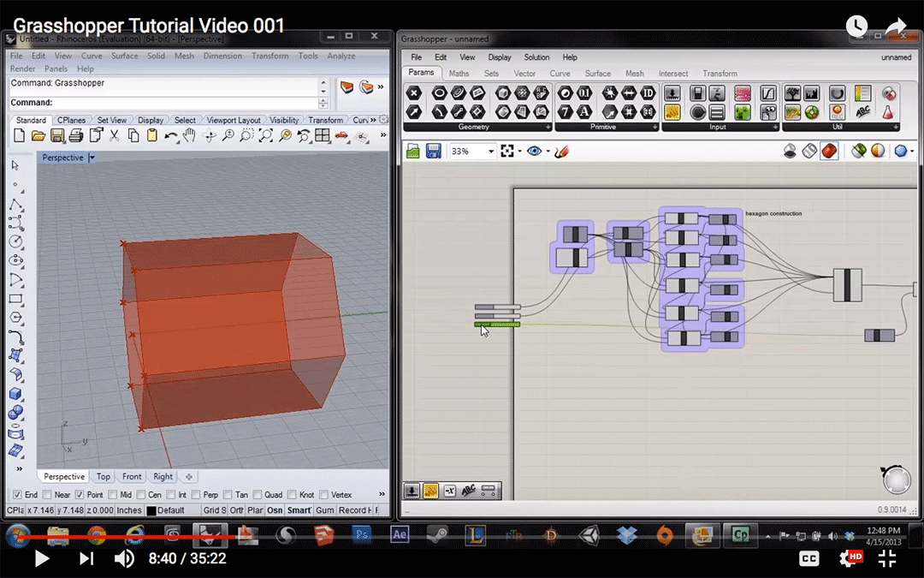Toggle the Cen osnap checkbox

pyautogui.click(x=141, y=495)
